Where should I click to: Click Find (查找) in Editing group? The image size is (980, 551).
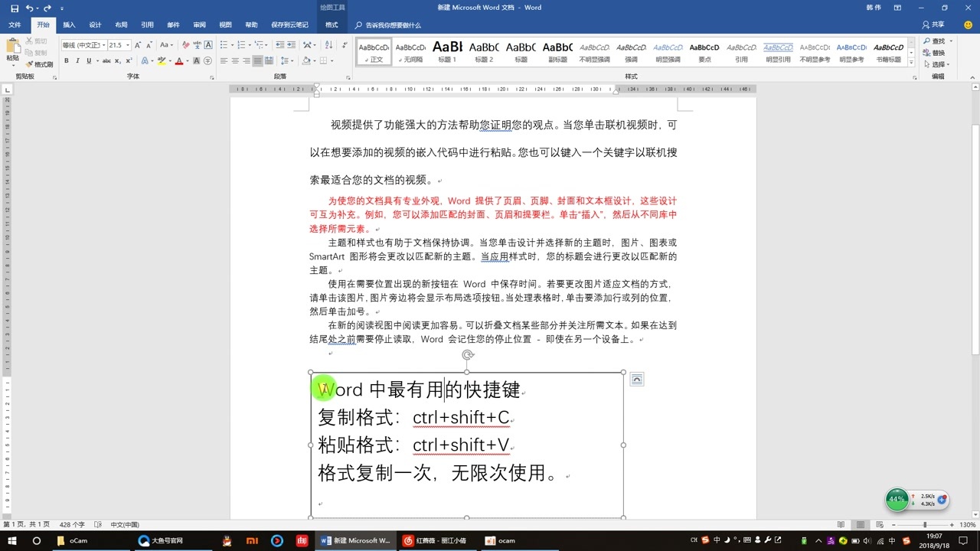coord(934,41)
